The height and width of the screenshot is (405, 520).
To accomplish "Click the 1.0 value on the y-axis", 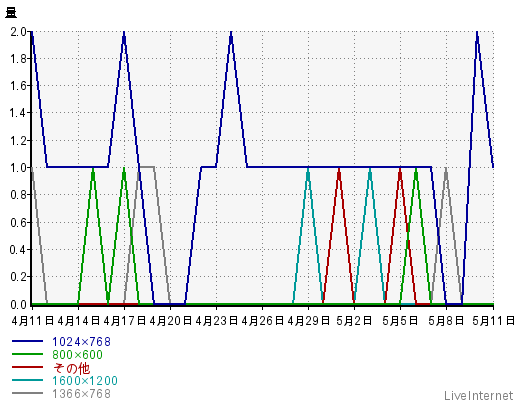I will 18,167.
